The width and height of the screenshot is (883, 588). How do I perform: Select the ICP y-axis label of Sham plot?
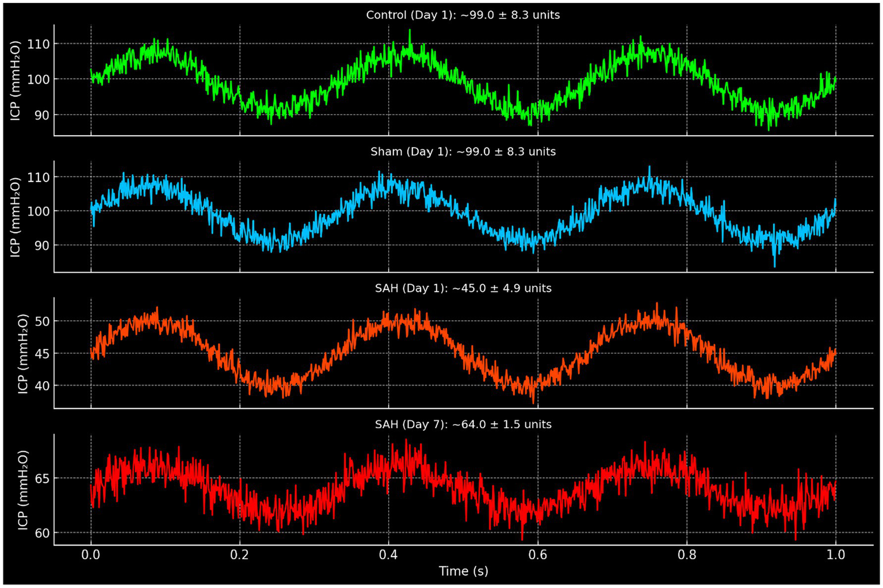pos(16,217)
